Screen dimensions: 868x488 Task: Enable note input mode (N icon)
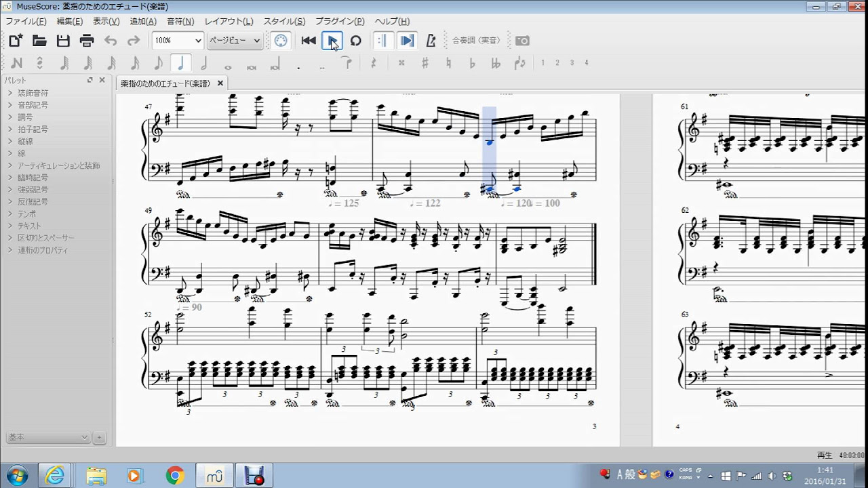pyautogui.click(x=17, y=63)
